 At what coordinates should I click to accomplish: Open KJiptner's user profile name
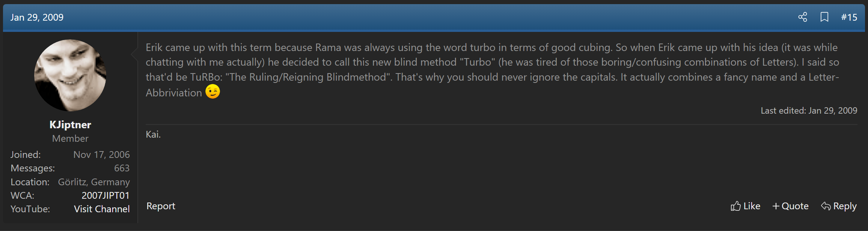70,124
